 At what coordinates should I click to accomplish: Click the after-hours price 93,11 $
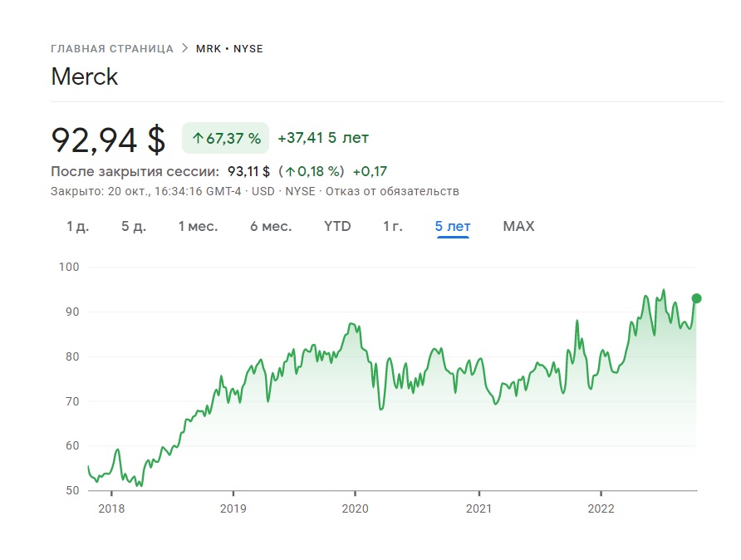(248, 171)
